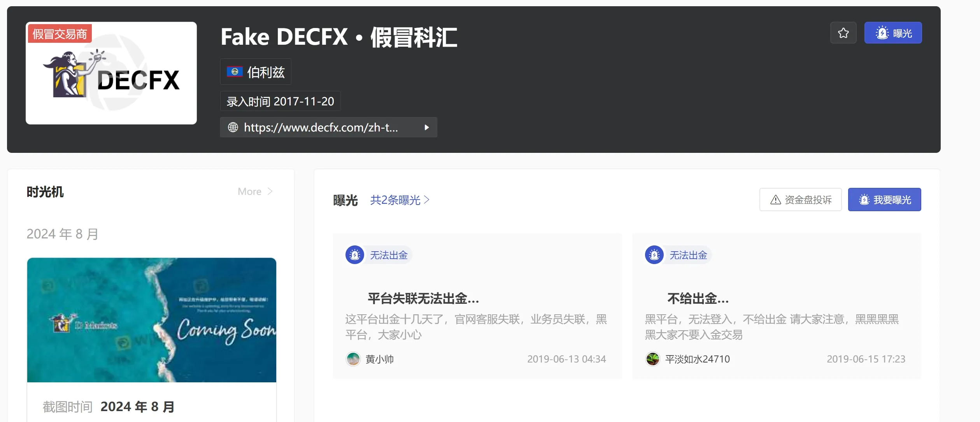Click 黄小帅's avatar
The width and height of the screenshot is (980, 422).
click(x=353, y=359)
